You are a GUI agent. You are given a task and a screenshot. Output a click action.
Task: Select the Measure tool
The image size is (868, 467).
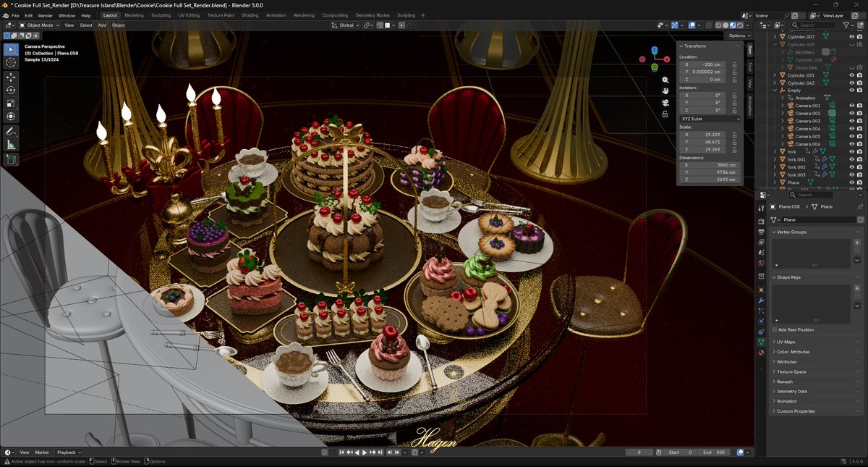coord(11,145)
